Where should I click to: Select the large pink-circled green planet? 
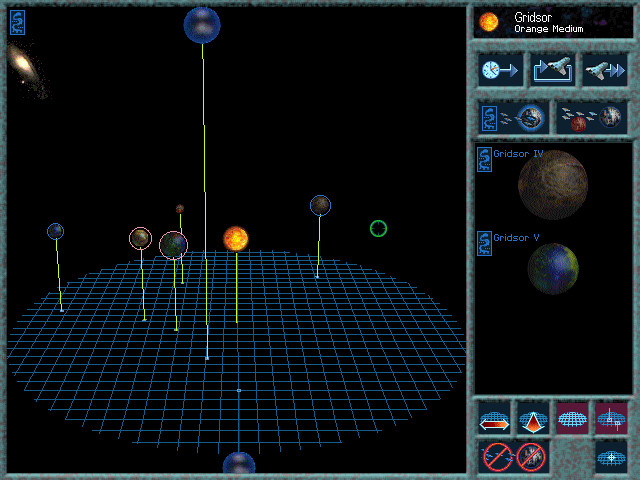173,245
